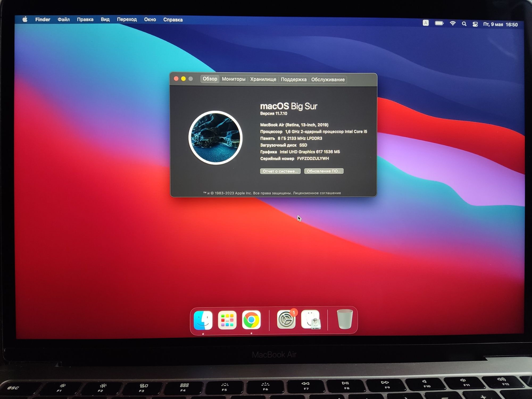Close the About This Mac window
The width and height of the screenshot is (532, 399).
(x=176, y=79)
